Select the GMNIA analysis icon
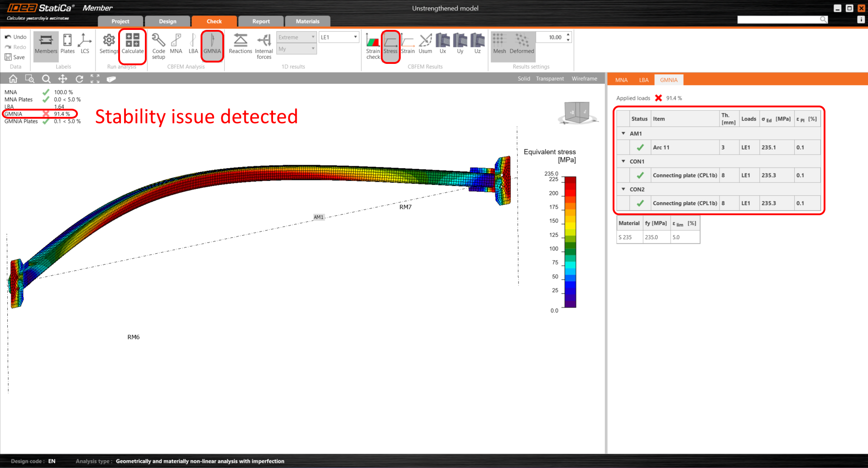 click(212, 44)
